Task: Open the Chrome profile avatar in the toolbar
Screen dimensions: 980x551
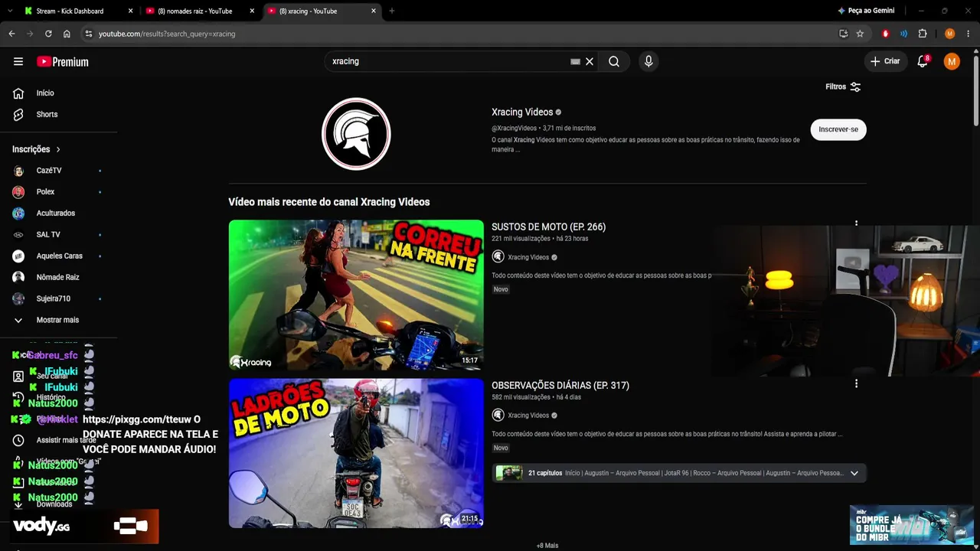Action: 950,34
